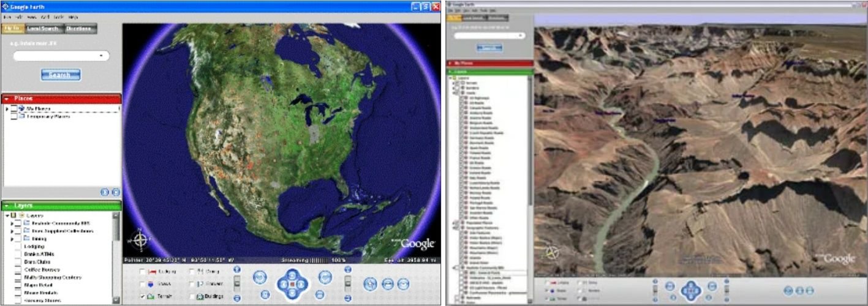Click the Search button in canyon window

click(489, 48)
